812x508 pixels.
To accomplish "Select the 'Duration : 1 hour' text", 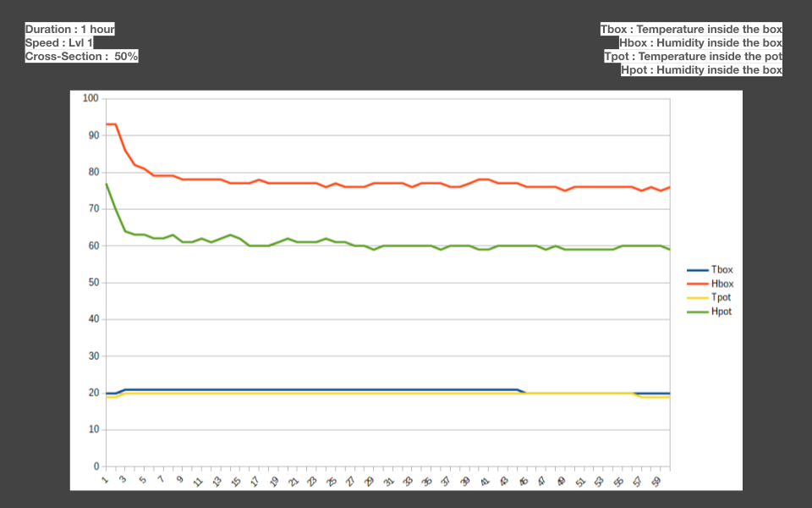I will (x=69, y=30).
